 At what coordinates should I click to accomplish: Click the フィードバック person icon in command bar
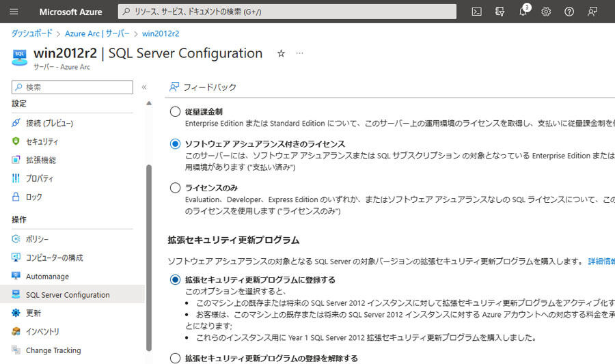[x=174, y=87]
